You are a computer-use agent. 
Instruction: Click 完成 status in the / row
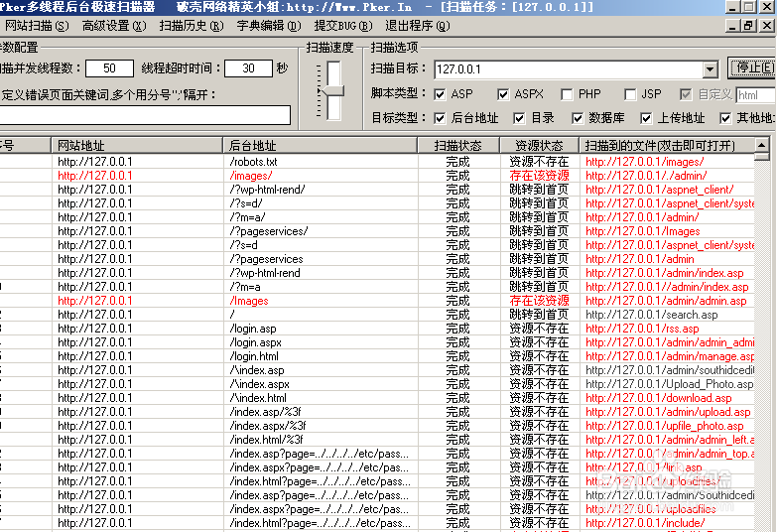point(457,315)
